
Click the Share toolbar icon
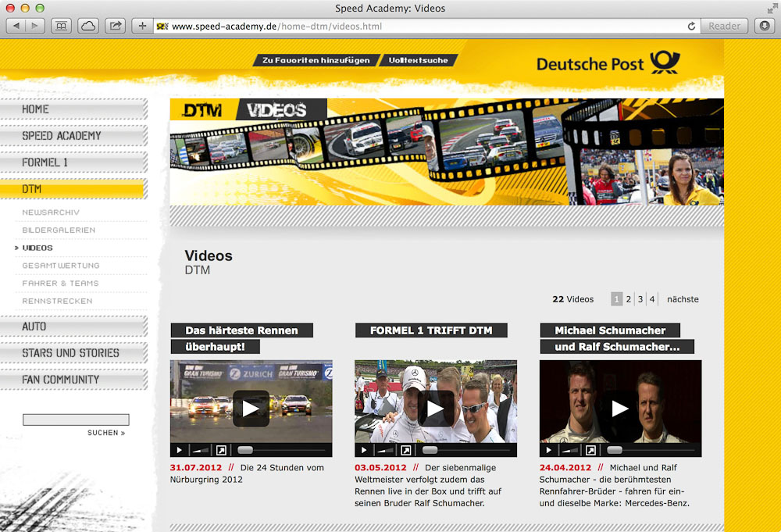(115, 26)
